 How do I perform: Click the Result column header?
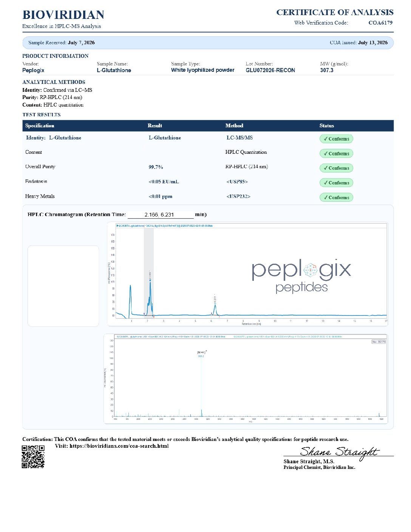(x=155, y=126)
